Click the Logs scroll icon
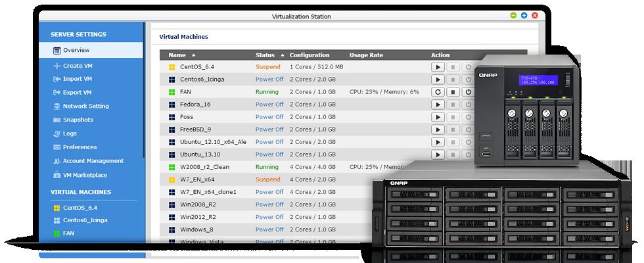 (x=57, y=133)
